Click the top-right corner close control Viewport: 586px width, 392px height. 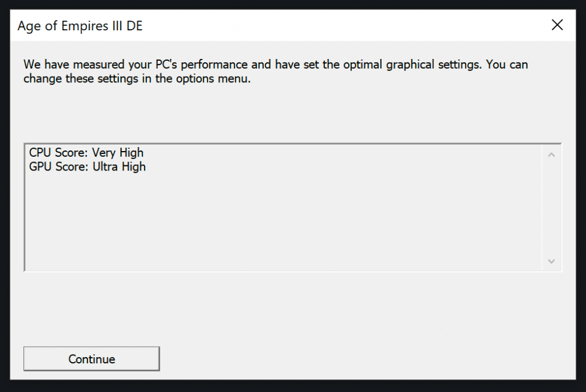[x=556, y=25]
